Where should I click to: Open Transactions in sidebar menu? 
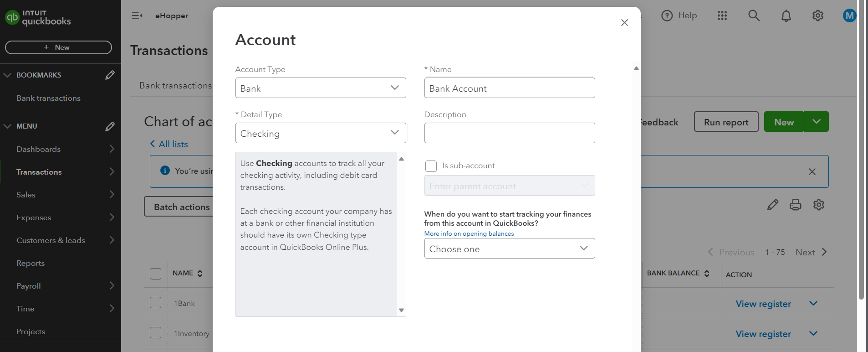[39, 172]
